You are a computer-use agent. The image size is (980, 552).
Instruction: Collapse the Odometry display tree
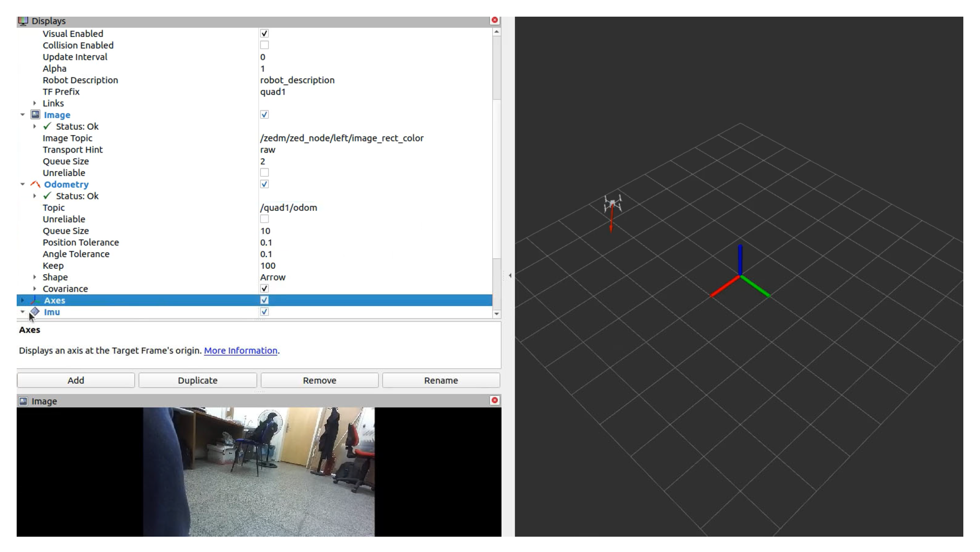(x=23, y=184)
